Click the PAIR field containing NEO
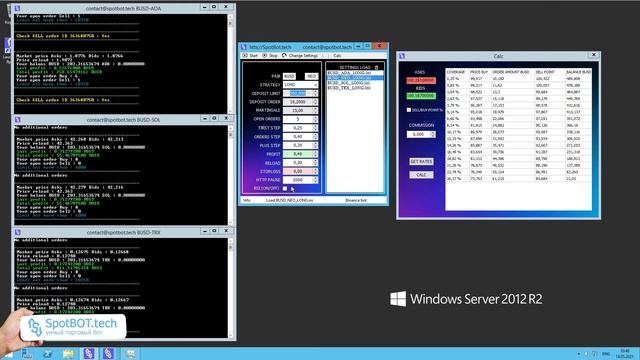This screenshot has width=640, height=360. [311, 76]
